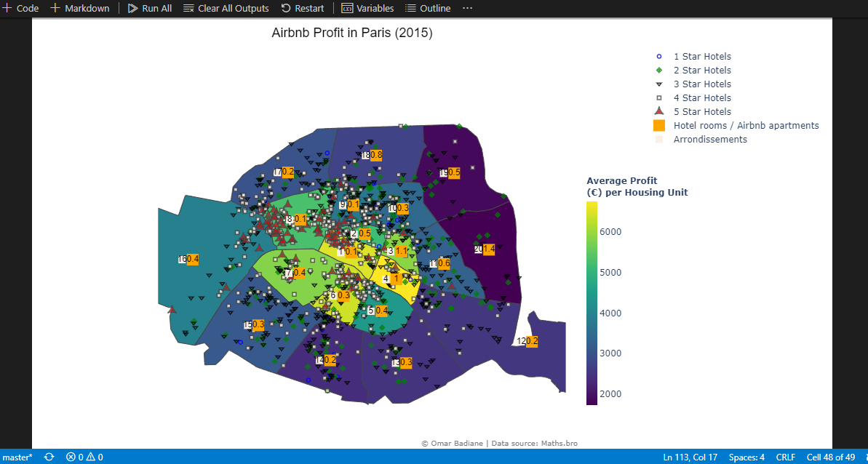Click arrondissement 16 label on map
Image resolution: width=868 pixels, height=464 pixels.
tap(182, 259)
